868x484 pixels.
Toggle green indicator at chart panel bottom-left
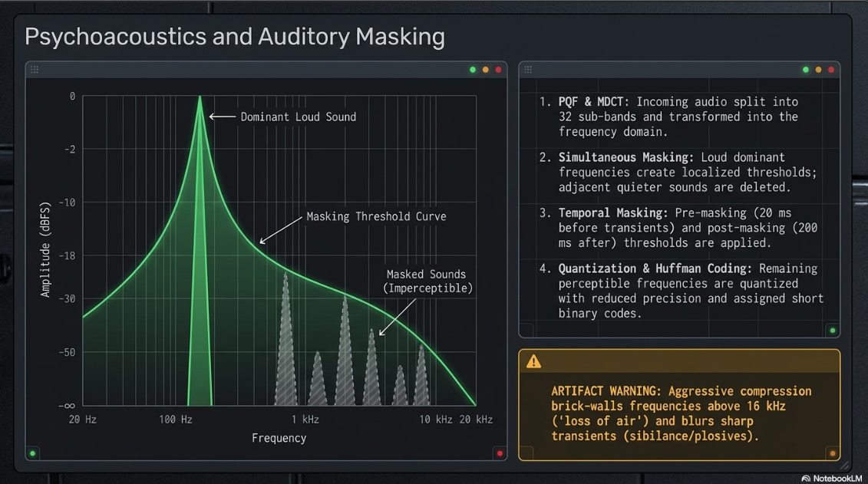point(33,453)
